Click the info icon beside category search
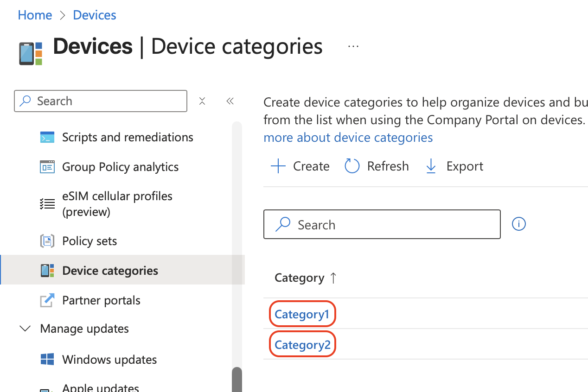 [x=518, y=224]
